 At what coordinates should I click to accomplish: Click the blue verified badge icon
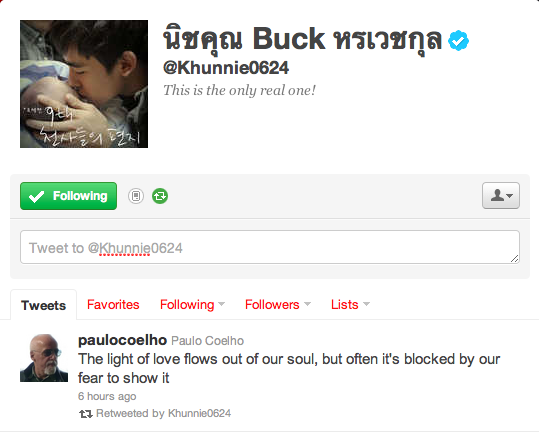tap(458, 41)
